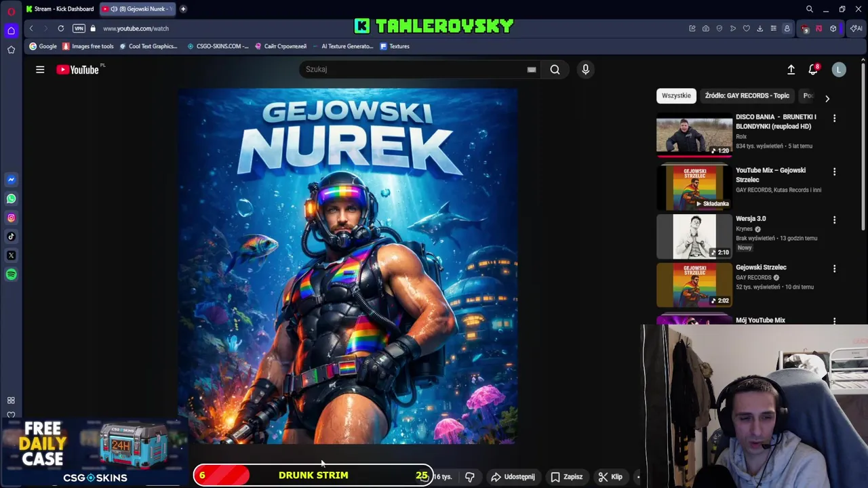
Task: Dislike the video with thumbs-down
Action: [469, 477]
